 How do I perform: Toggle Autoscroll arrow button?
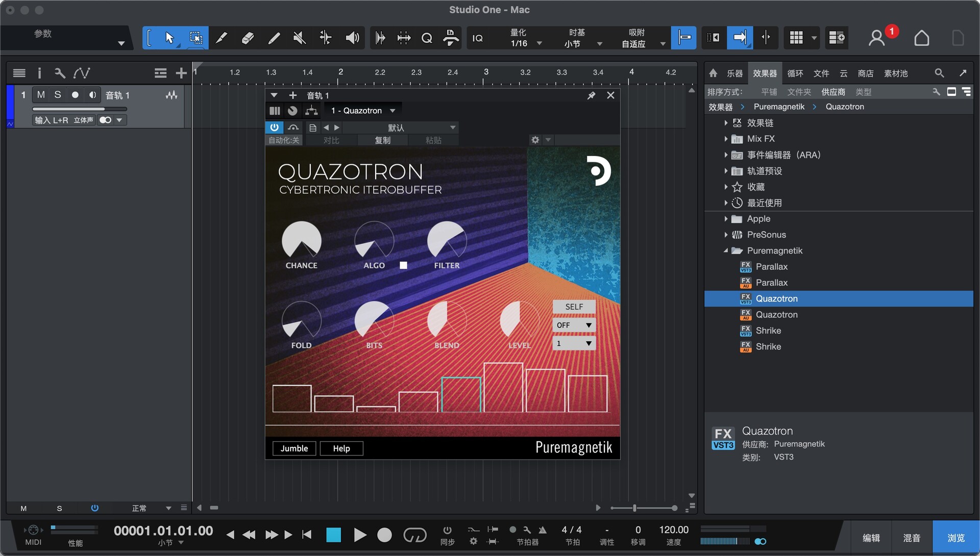point(740,38)
